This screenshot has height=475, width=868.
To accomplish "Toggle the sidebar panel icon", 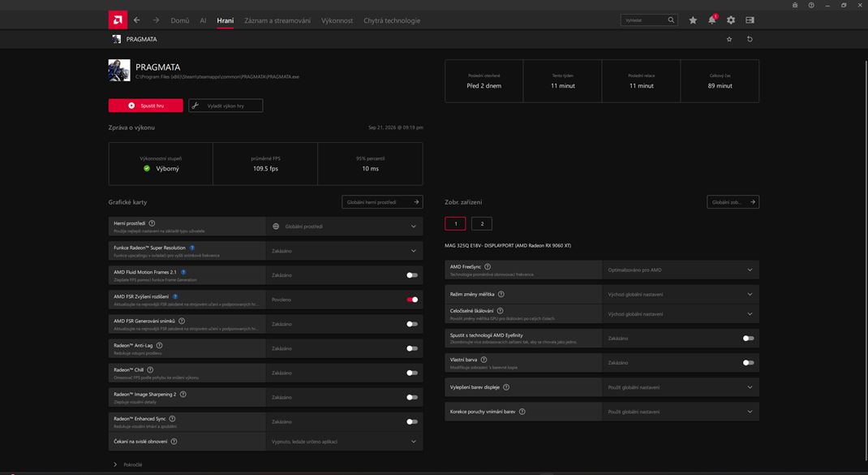I will pyautogui.click(x=750, y=20).
